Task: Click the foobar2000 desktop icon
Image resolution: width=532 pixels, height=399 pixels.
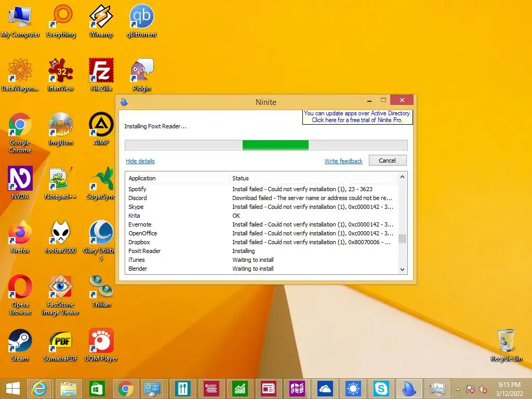Action: click(x=60, y=237)
